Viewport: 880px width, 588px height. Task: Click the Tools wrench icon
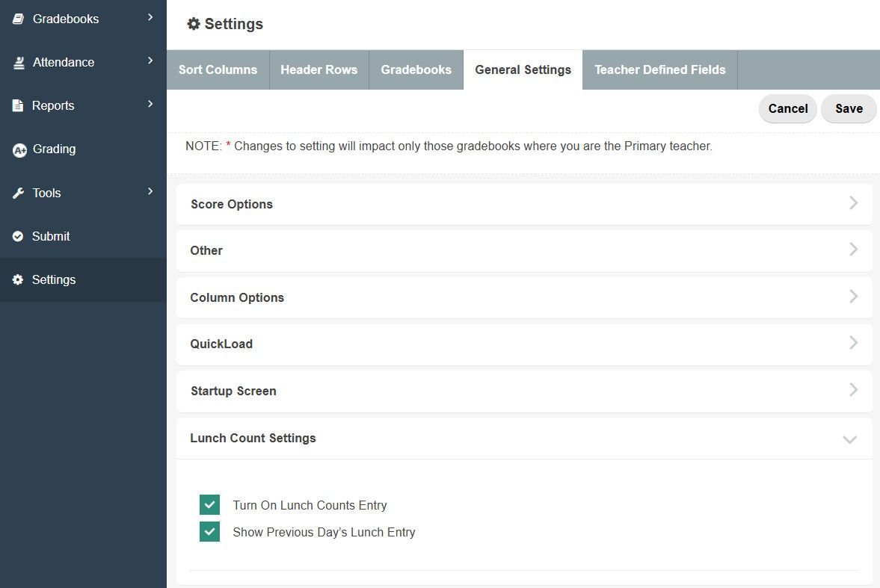click(19, 193)
